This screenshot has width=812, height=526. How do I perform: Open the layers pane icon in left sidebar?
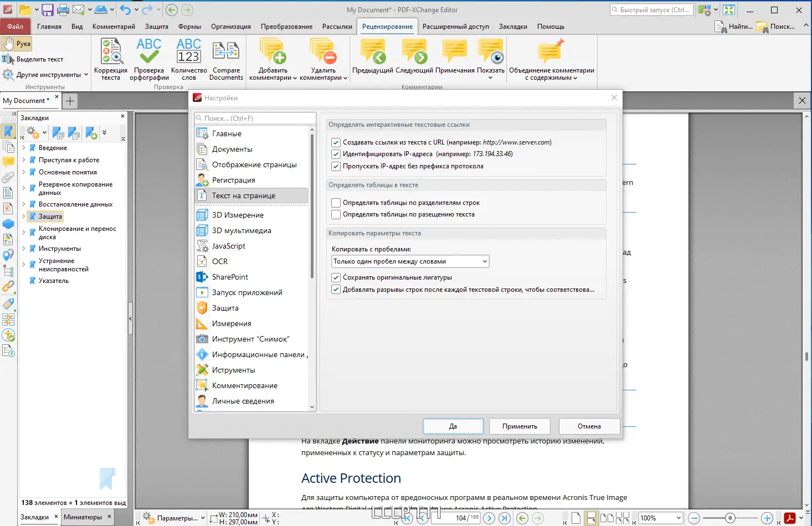point(8,224)
